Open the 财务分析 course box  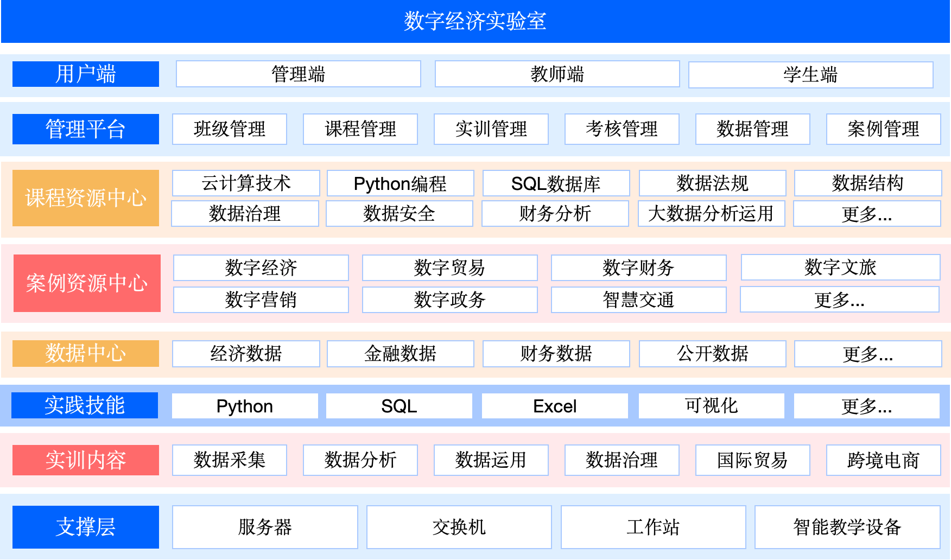coord(555,214)
